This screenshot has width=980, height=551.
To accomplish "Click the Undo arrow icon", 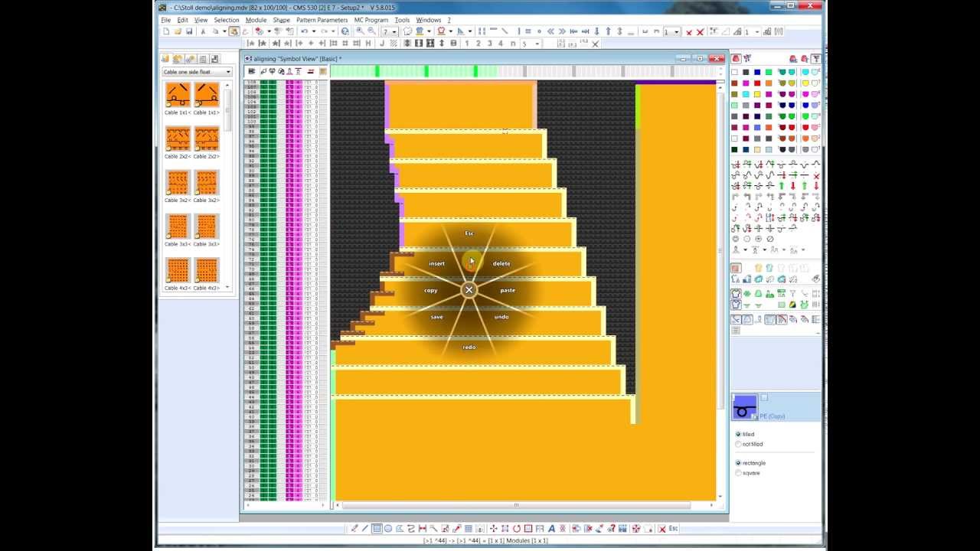I will click(x=304, y=31).
